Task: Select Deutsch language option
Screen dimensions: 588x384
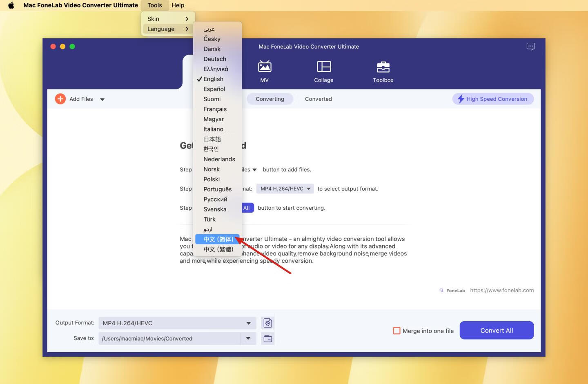Action: coord(217,59)
